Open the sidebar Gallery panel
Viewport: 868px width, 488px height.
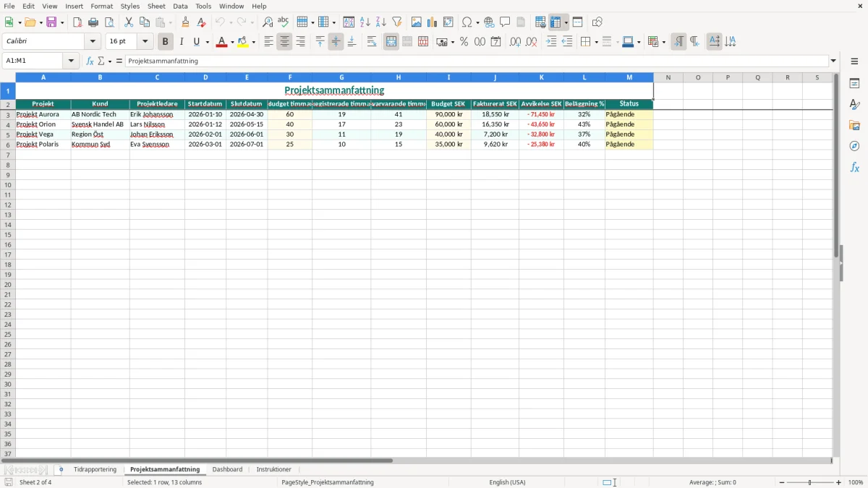click(x=854, y=126)
